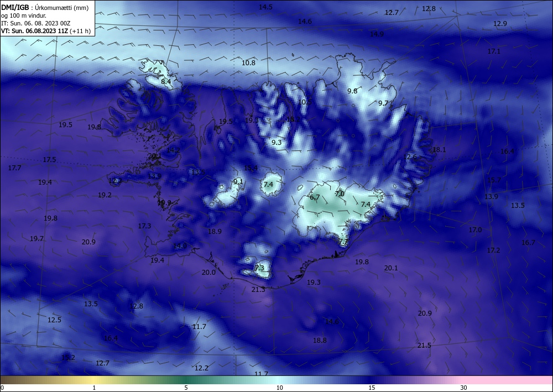This screenshot has width=553, height=392.
Task: Click the 19.7 value label
Action: (x=36, y=239)
